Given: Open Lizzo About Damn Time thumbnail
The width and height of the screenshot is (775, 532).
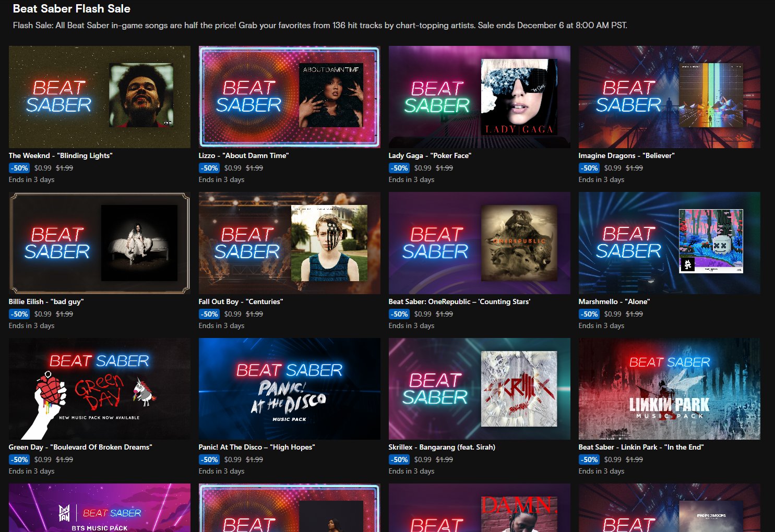Looking at the screenshot, I should pyautogui.click(x=290, y=97).
